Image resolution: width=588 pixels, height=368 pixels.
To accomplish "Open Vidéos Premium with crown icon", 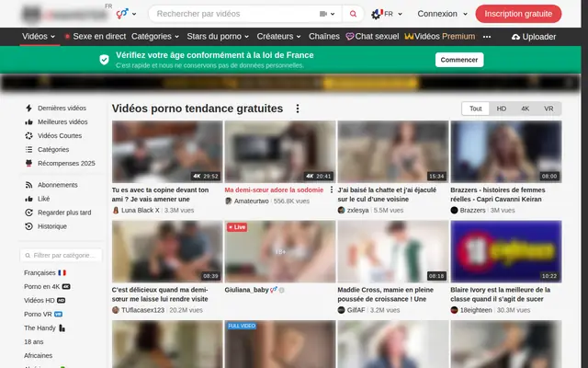I will [439, 37].
